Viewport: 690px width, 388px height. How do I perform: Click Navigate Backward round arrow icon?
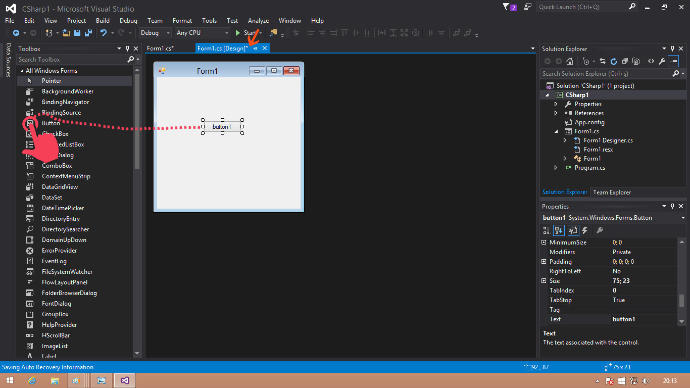[x=16, y=33]
